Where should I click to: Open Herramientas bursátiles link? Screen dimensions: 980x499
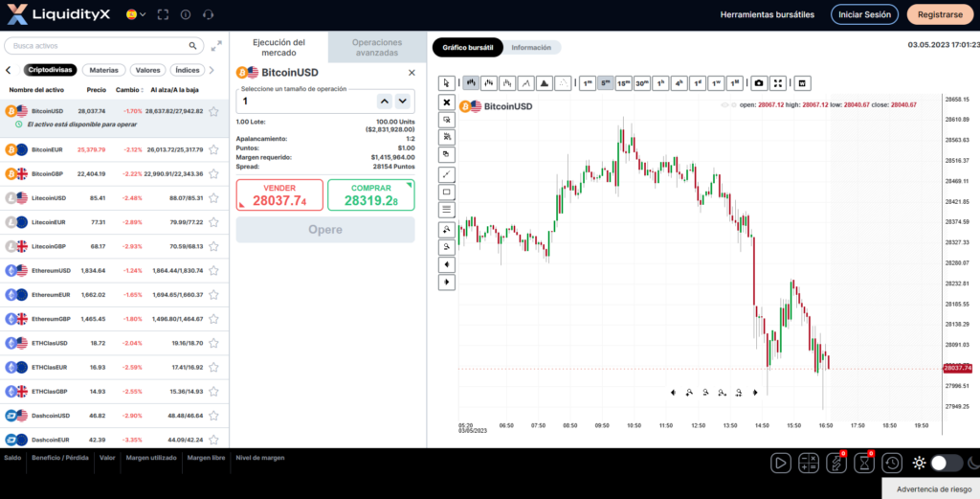[768, 14]
